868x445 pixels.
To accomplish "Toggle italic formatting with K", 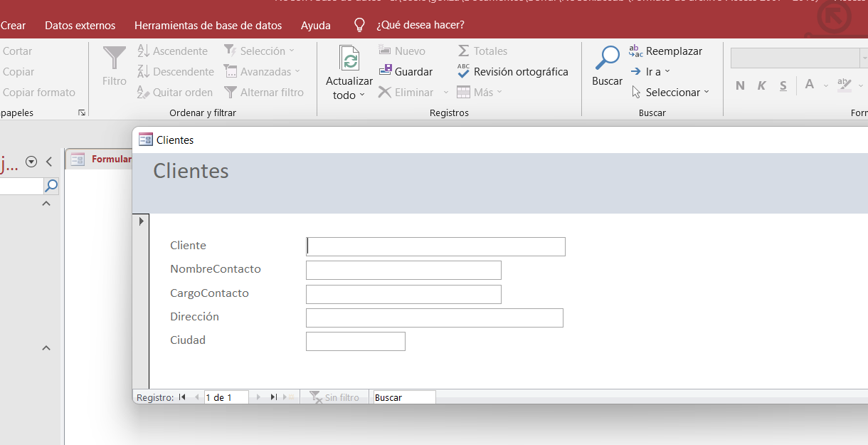I will (761, 85).
